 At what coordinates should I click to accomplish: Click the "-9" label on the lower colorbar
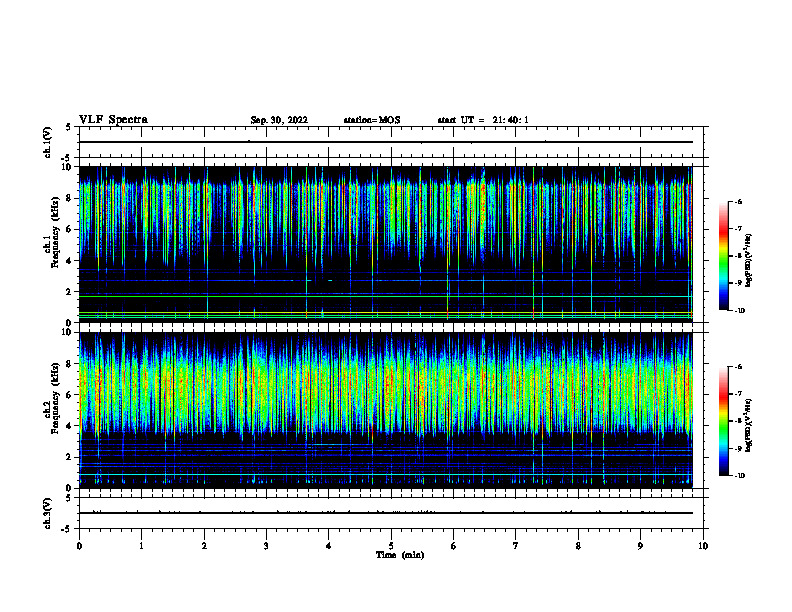(738, 448)
